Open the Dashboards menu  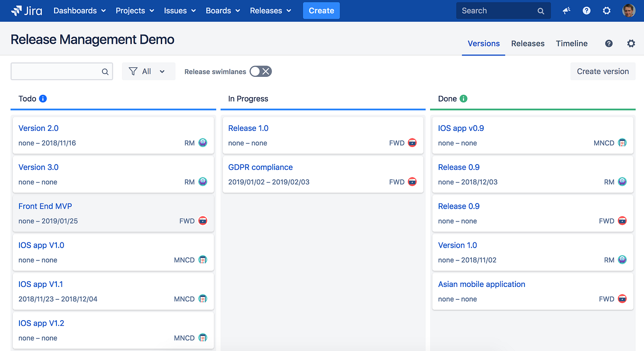[x=79, y=10]
